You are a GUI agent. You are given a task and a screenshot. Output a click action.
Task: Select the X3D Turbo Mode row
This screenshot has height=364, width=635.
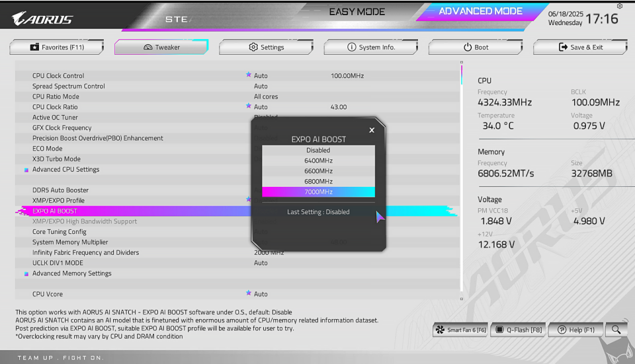click(x=237, y=159)
